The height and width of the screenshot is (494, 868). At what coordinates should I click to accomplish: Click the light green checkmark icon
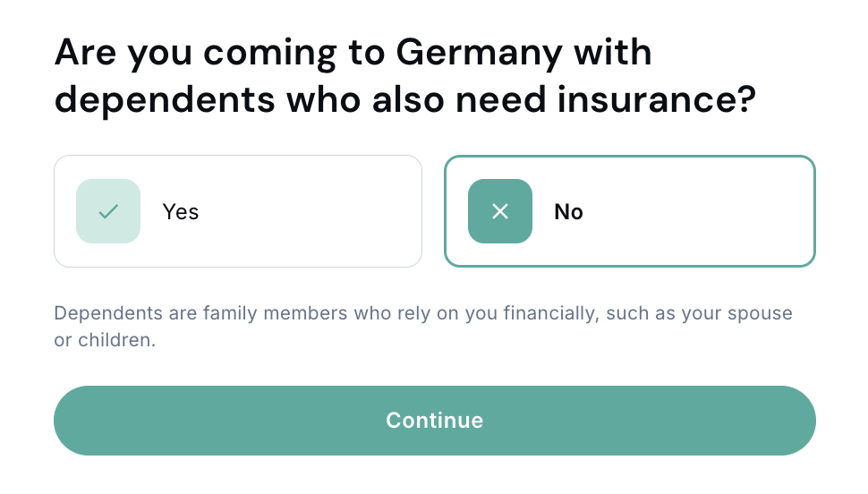pos(108,212)
